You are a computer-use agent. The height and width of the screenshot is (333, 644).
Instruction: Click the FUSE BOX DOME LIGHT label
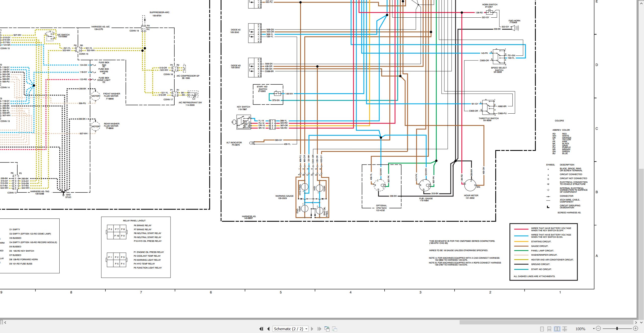[x=104, y=80]
